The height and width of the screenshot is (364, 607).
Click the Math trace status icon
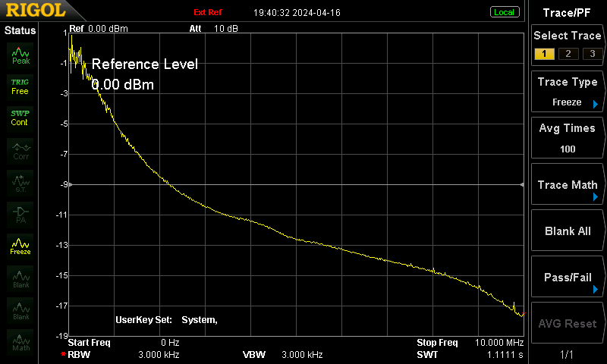(20, 342)
